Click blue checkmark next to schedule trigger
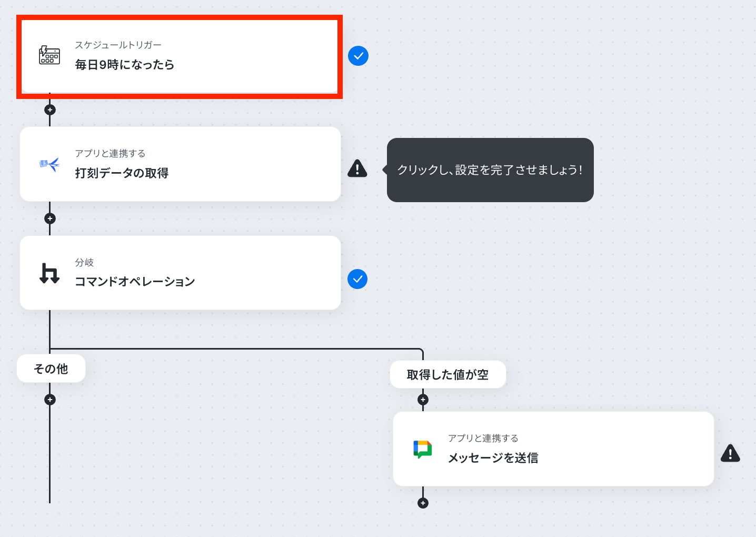 point(358,55)
